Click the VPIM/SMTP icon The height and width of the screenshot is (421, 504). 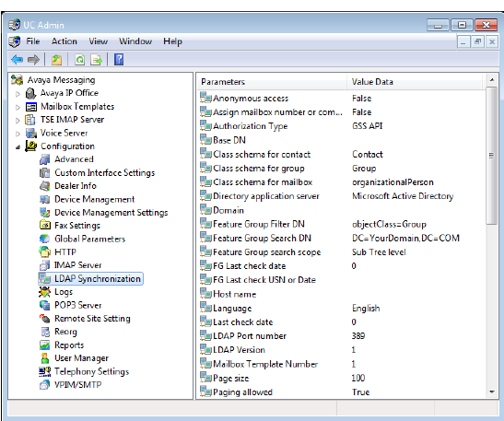[x=44, y=385]
